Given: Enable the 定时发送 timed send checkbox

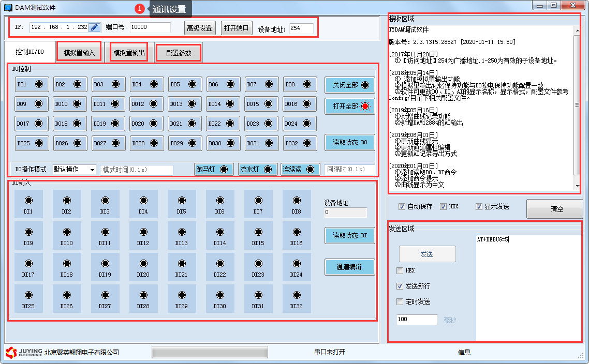Looking at the screenshot, I should (400, 302).
